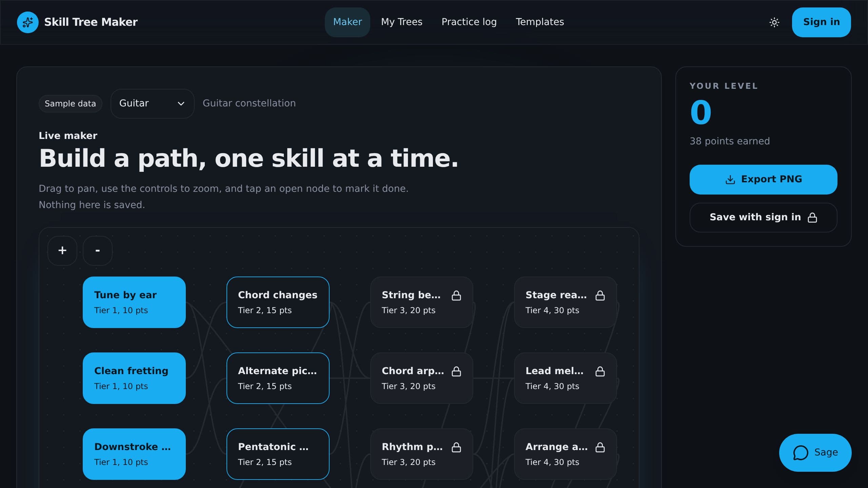Toggle the Clean fretting node
The height and width of the screenshot is (488, 868).
point(134,378)
